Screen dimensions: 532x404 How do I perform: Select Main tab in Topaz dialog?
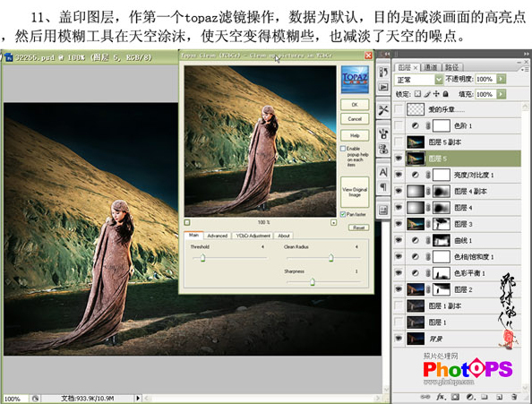click(x=193, y=235)
